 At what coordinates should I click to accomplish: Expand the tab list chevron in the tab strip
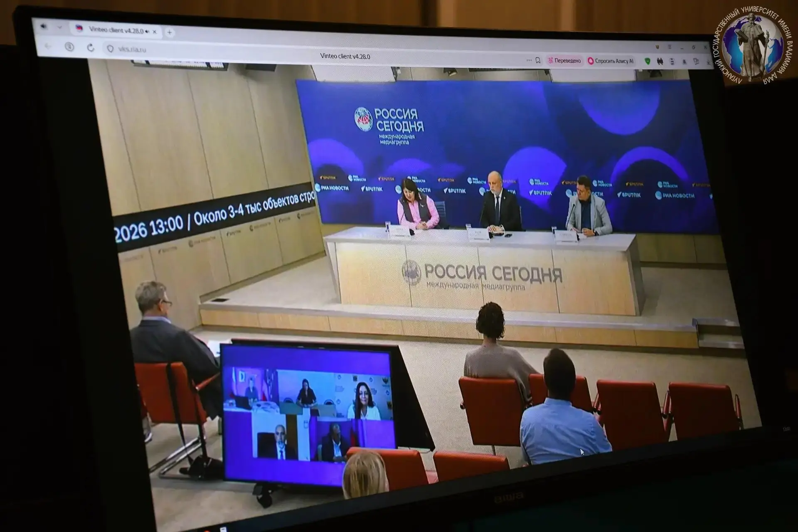[x=59, y=27]
